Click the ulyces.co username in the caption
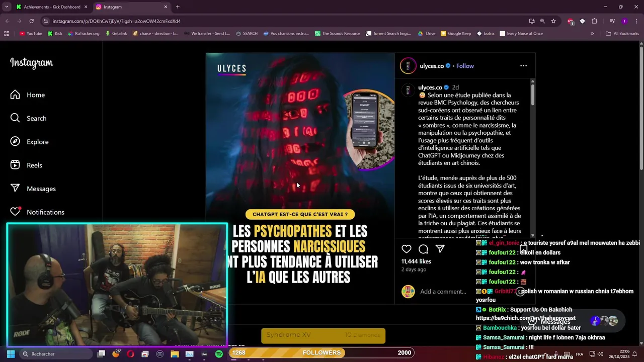Viewport: 644px width, 362px height. (430, 87)
